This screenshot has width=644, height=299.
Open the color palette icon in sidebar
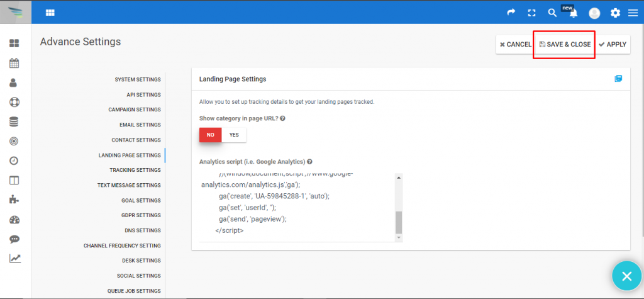(14, 220)
